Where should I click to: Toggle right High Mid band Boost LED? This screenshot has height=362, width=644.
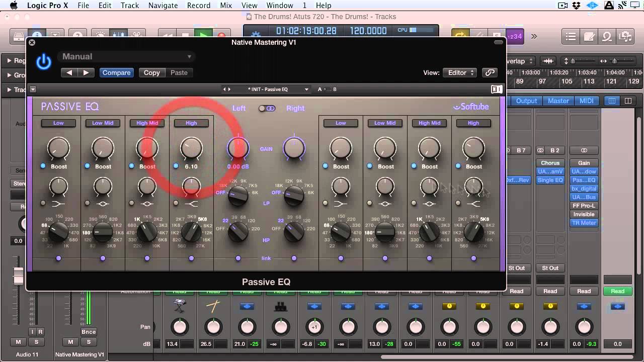414,166
